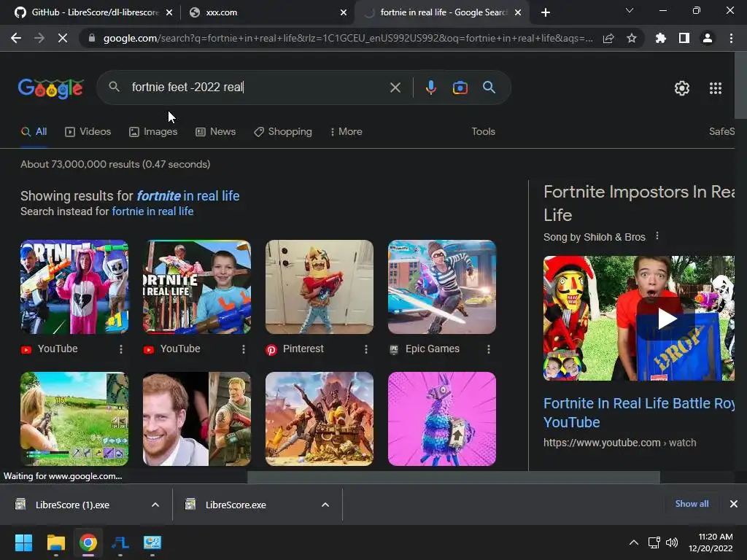Open pink llama pinata thumbnail
The image size is (747, 560).
(x=442, y=419)
